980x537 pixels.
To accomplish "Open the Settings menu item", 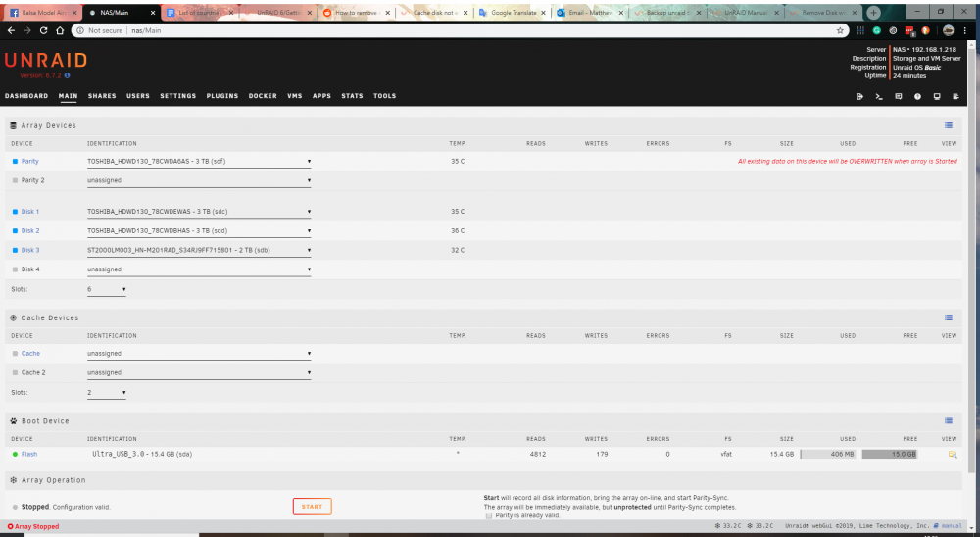I will point(178,96).
